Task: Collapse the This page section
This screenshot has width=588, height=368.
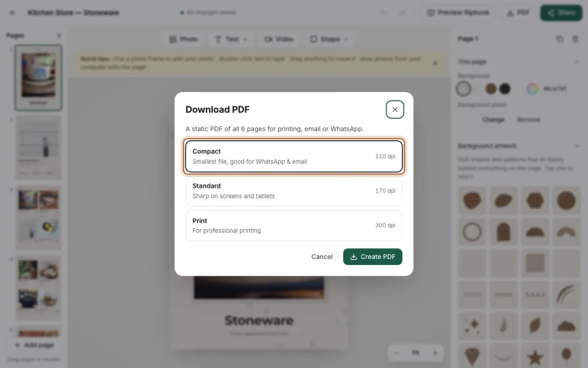Action: pos(577,62)
